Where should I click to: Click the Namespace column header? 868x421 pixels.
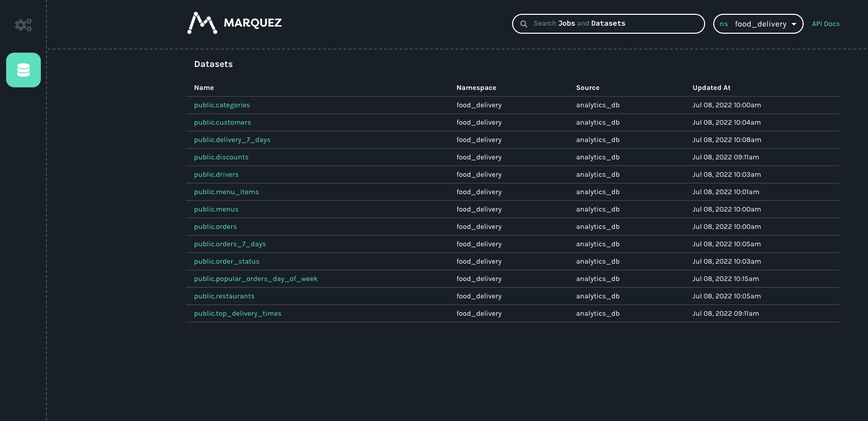(x=476, y=88)
